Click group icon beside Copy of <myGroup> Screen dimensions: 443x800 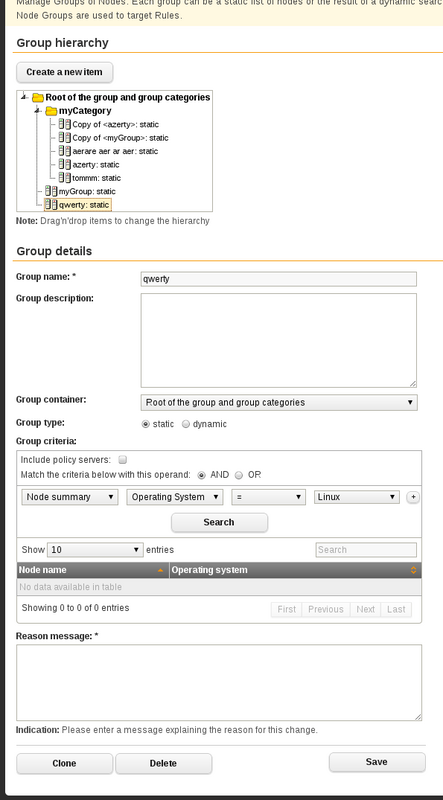[x=65, y=138]
